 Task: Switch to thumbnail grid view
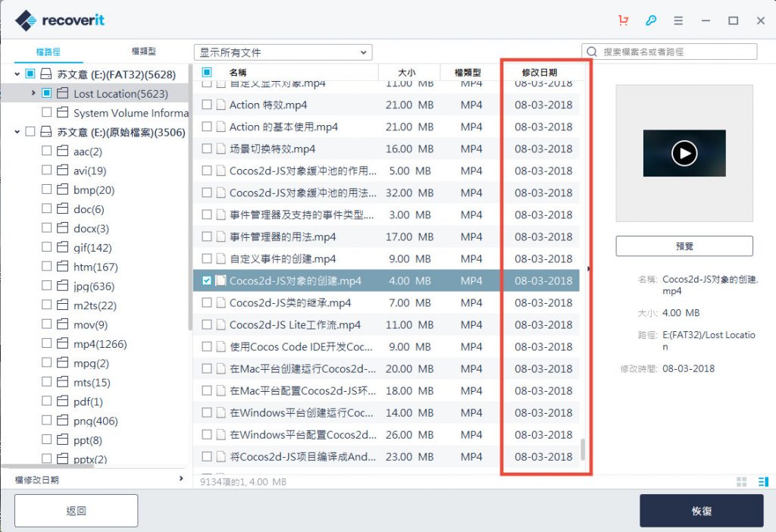741,481
